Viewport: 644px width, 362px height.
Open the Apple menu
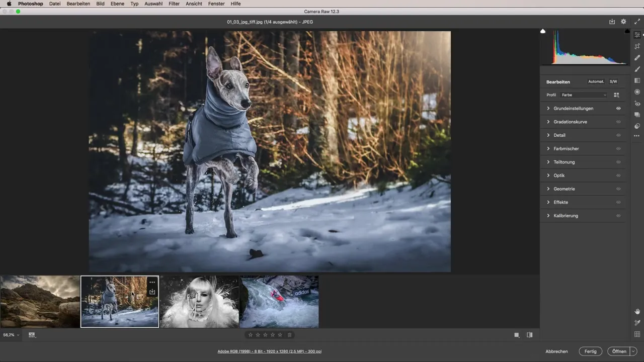pos(9,4)
